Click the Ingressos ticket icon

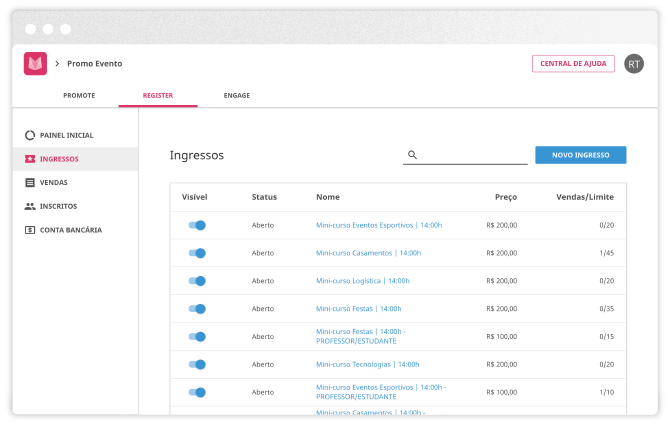coord(30,159)
